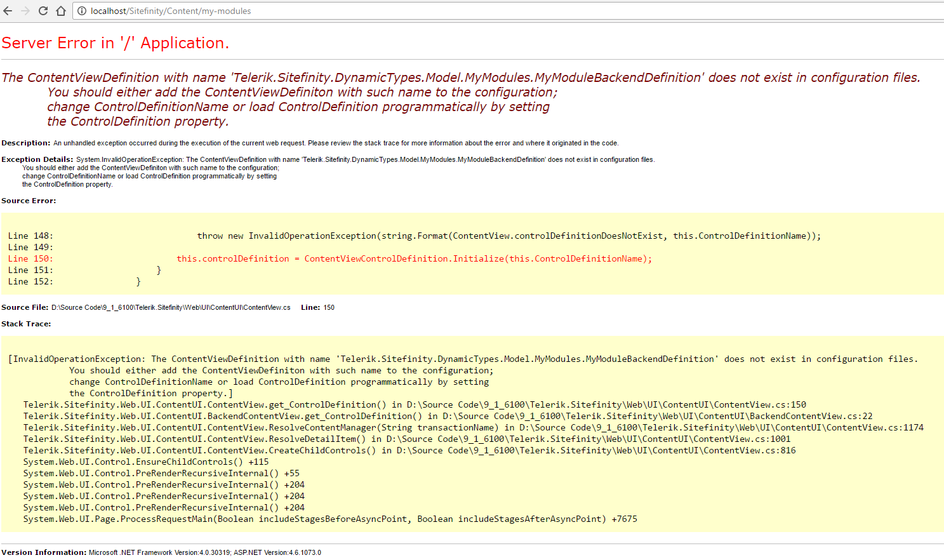Click the PreRenderRecursiveInternal() +55 stack frame
Image resolution: width=944 pixels, height=560 pixels.
pyautogui.click(x=161, y=473)
